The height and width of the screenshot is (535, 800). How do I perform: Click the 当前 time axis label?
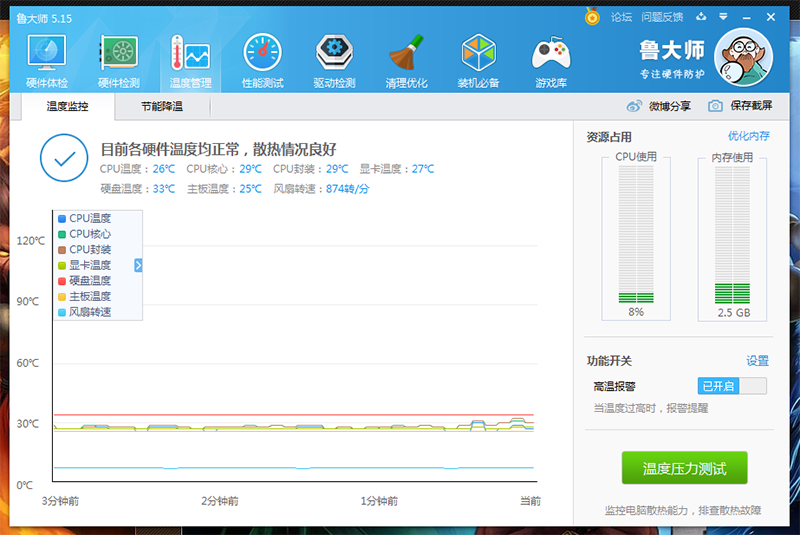[x=530, y=501]
